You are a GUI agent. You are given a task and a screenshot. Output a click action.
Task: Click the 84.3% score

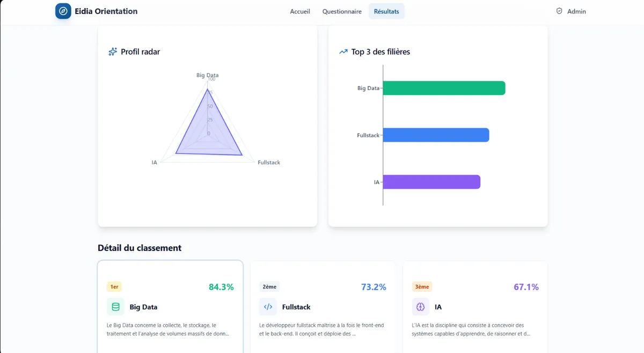coord(221,287)
